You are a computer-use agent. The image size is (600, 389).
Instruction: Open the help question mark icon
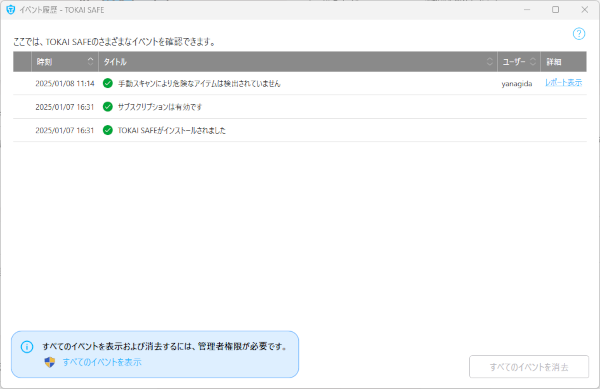coord(579,34)
